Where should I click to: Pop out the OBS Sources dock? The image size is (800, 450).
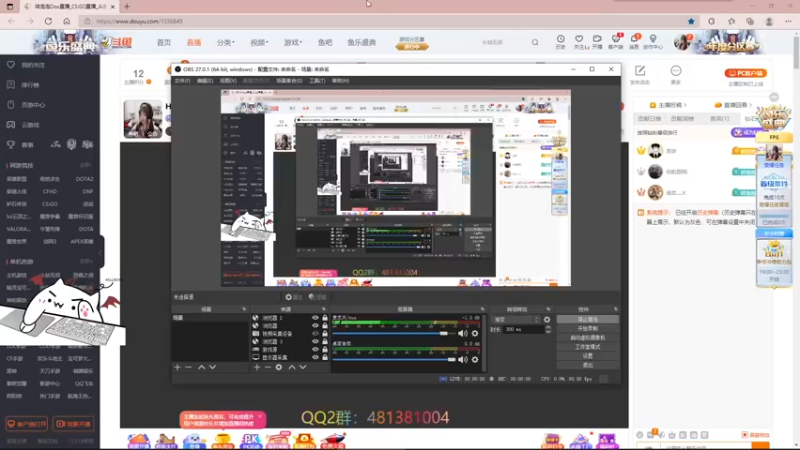[323, 309]
